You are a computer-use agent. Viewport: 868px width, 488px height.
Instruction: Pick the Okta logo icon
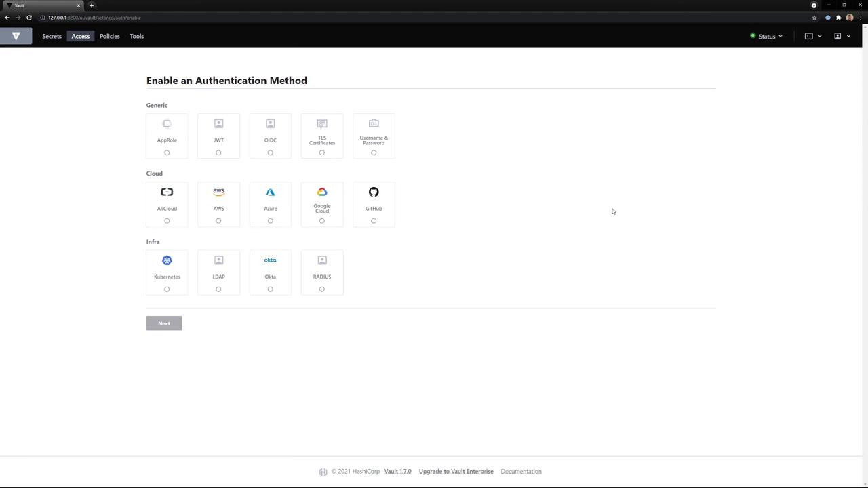270,260
